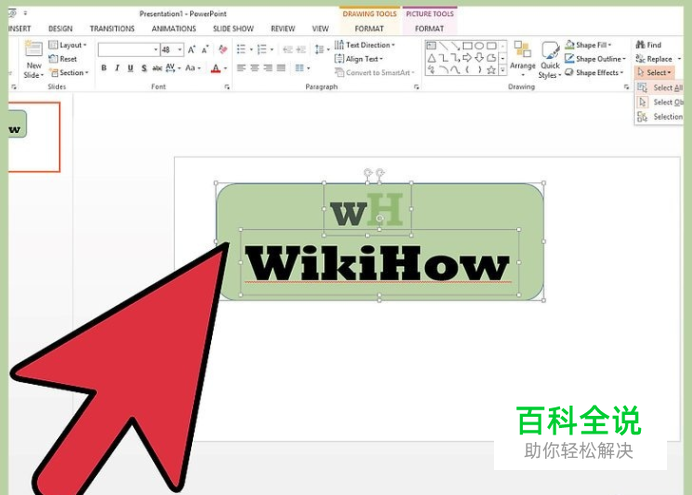Click Convert to SmartArt
The height and width of the screenshot is (495, 692).
(374, 72)
